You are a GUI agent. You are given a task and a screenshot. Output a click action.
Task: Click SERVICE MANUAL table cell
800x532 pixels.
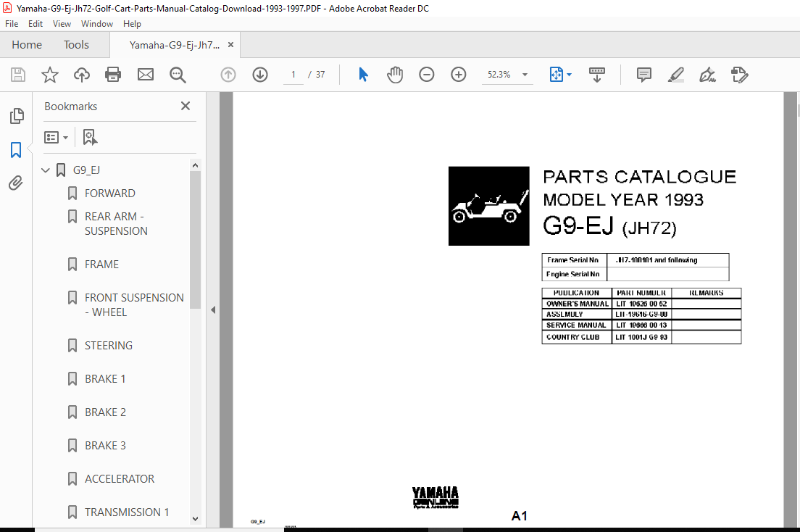(577, 325)
